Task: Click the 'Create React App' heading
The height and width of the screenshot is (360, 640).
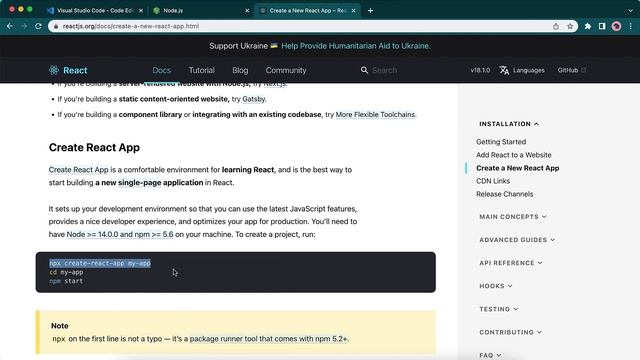Action: pyautogui.click(x=94, y=147)
